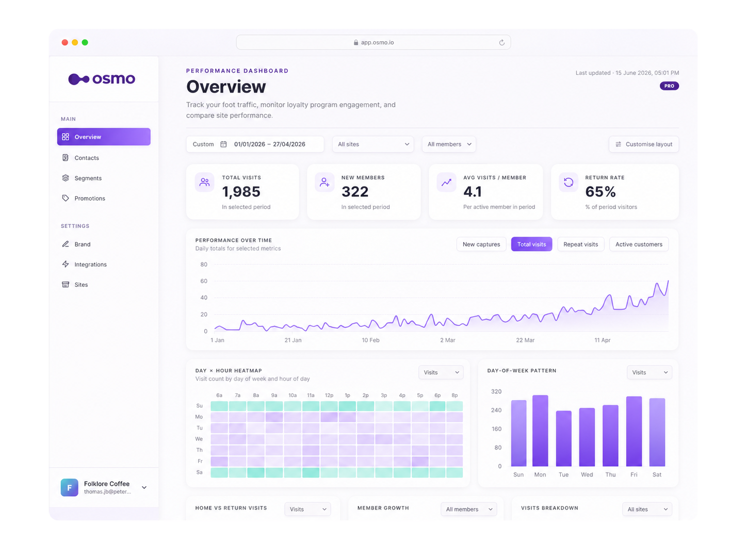The height and width of the screenshot is (560, 747).
Task: Open the Promotions page
Action: click(104, 198)
